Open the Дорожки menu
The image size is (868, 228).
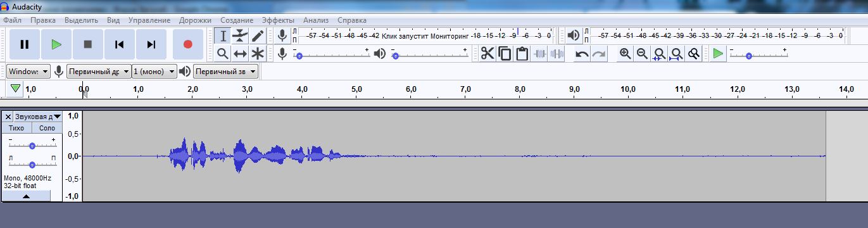pyautogui.click(x=196, y=20)
